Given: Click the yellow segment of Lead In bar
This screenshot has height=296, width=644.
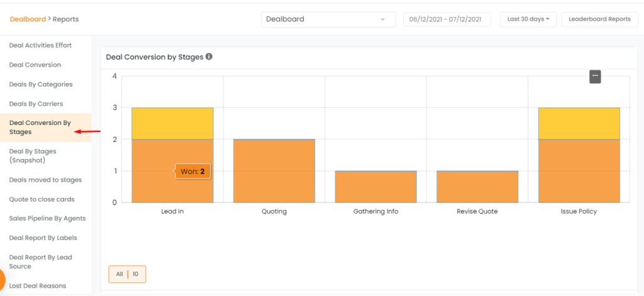Looking at the screenshot, I should coord(172,124).
